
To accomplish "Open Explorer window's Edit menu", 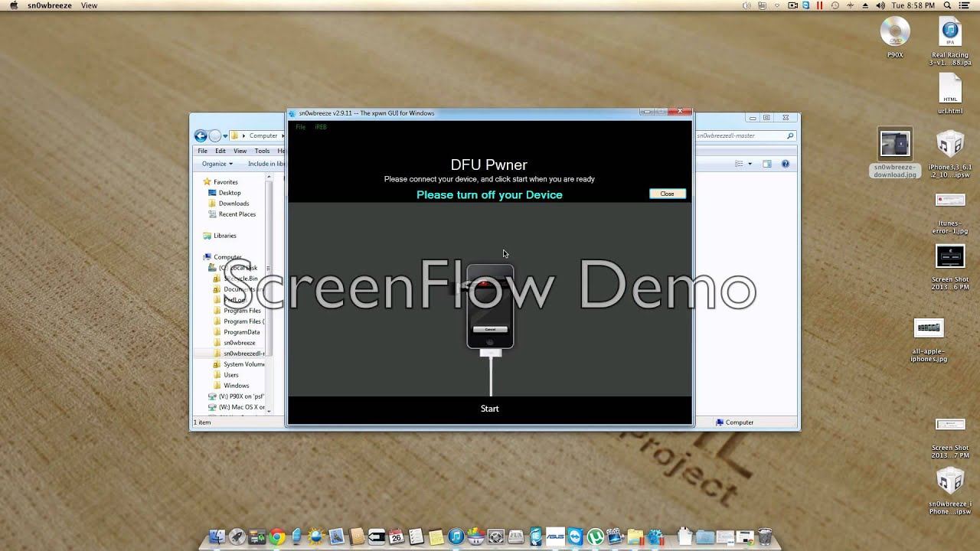I will point(220,151).
